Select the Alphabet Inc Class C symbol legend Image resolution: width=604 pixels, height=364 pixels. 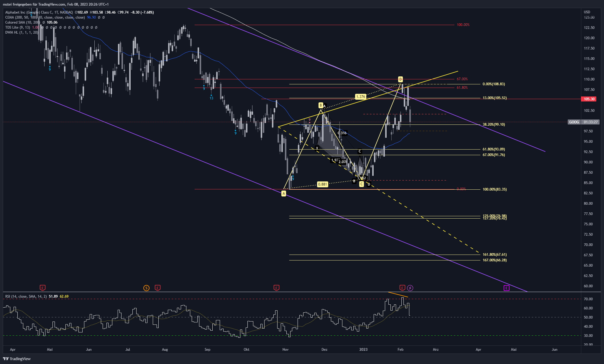(39, 12)
